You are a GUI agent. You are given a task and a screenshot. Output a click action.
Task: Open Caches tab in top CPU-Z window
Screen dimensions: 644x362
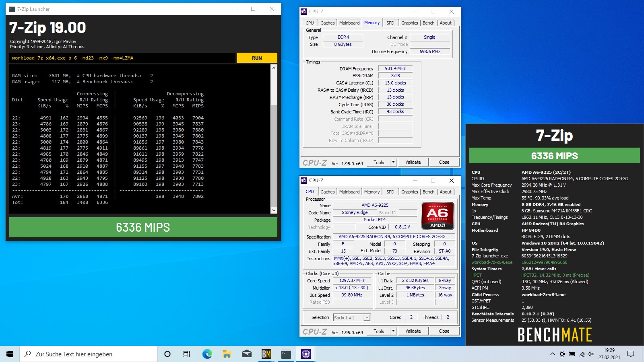(327, 23)
